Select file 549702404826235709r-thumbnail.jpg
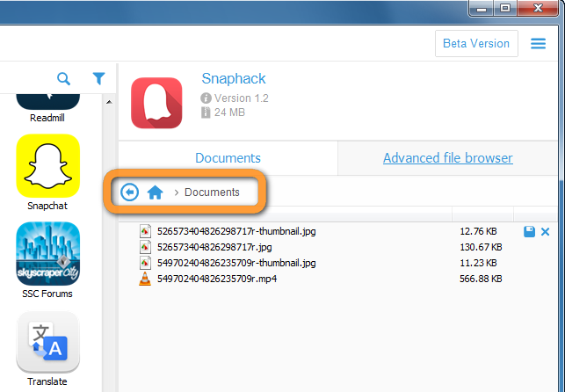This screenshot has height=392, width=565. point(236,263)
